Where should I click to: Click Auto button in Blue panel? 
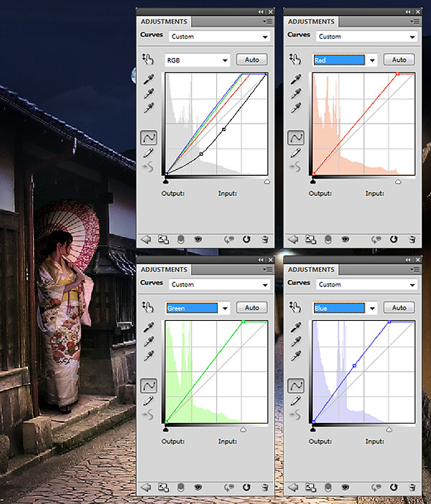(399, 307)
